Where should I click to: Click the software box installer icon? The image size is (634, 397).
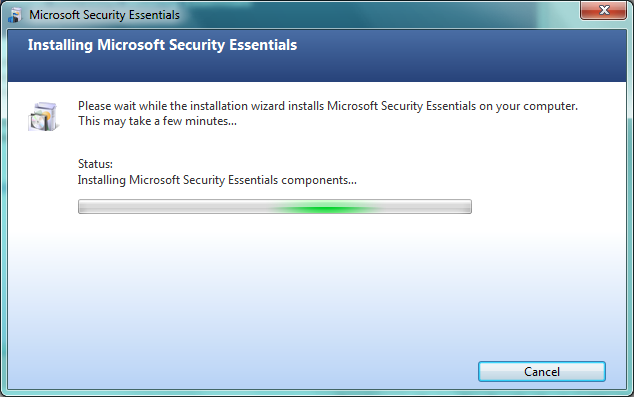point(44,116)
